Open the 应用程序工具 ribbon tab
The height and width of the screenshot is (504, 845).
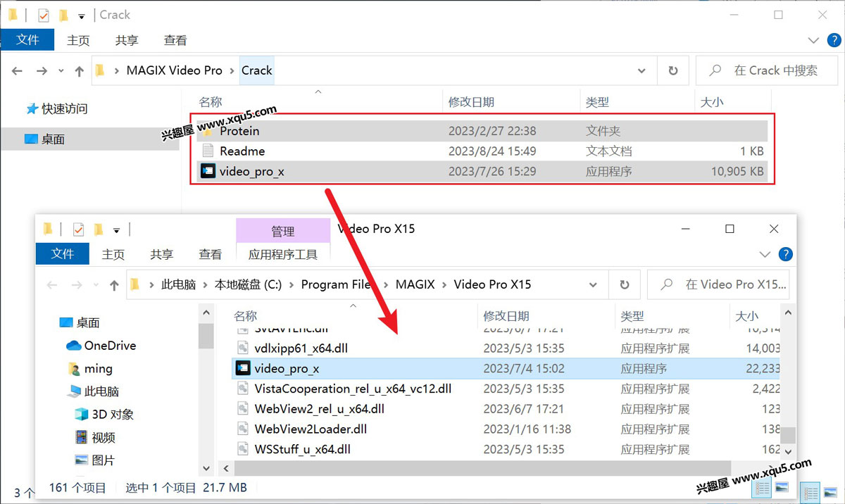tap(283, 254)
